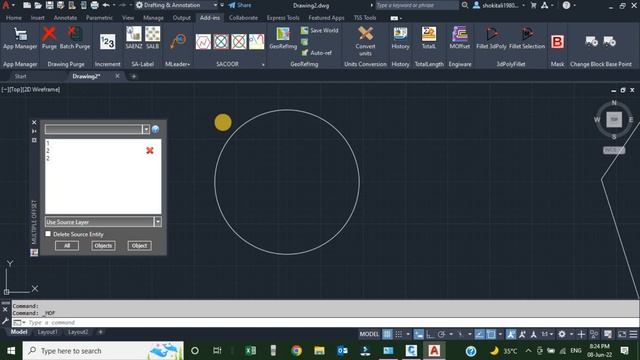Screen dimensions: 640x360
Task: Open the App Manager tool
Action: [20, 38]
